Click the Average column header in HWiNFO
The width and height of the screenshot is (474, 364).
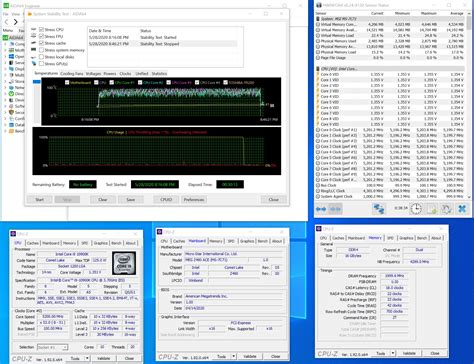pos(457,13)
